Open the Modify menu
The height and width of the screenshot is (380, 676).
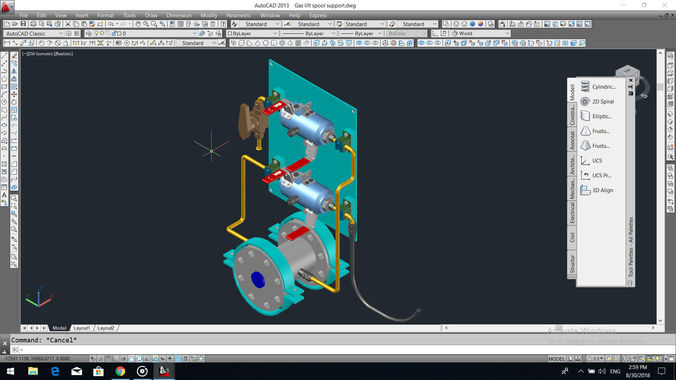coord(209,15)
